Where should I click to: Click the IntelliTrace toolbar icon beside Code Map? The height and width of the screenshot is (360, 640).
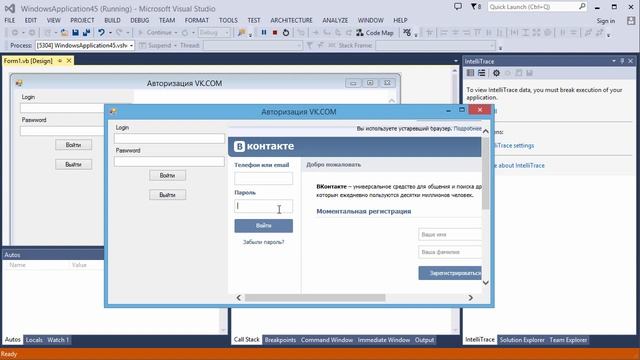pyautogui.click(x=407, y=33)
